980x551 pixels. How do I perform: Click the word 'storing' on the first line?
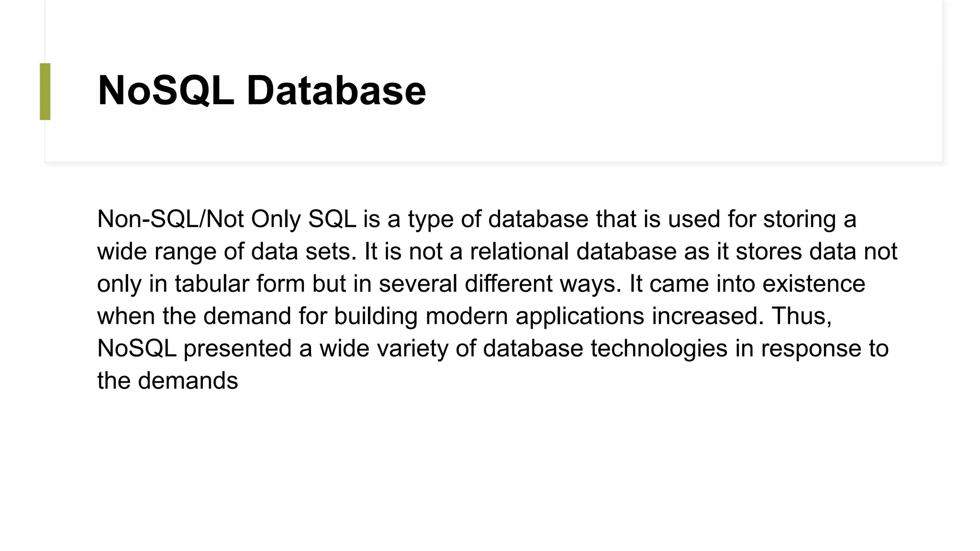click(799, 220)
